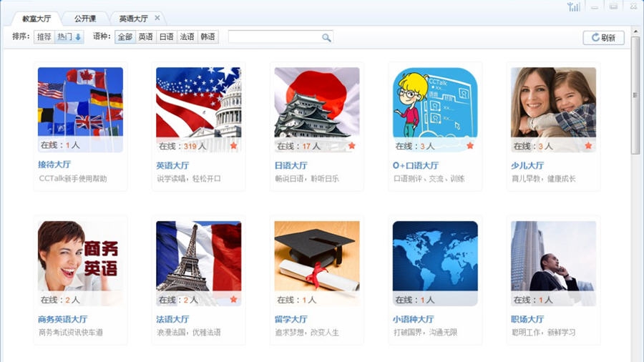Open the signal strength icon in title bar
This screenshot has width=644, height=362.
coord(574,6)
